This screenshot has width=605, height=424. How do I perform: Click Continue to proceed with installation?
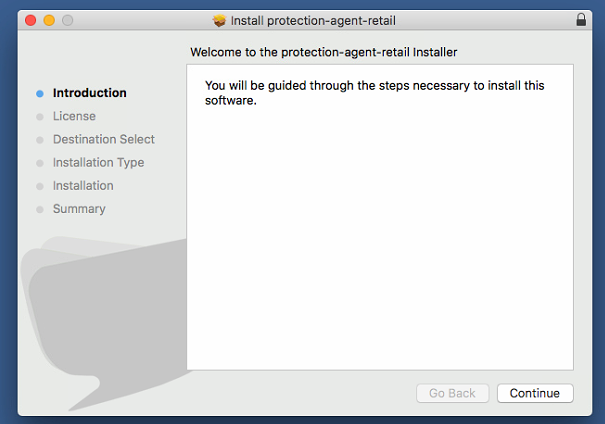tap(535, 393)
